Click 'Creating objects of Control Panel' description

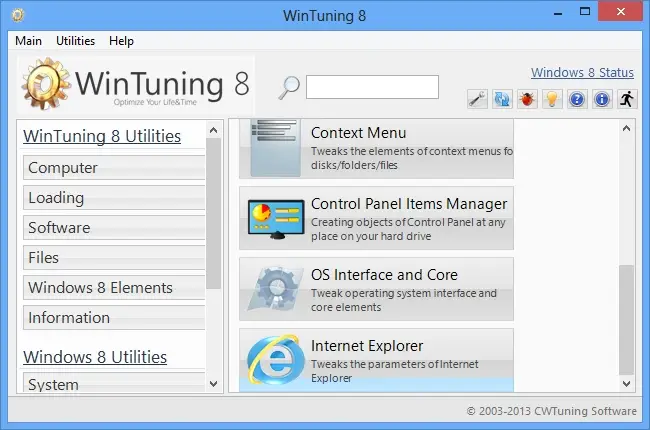[408, 229]
